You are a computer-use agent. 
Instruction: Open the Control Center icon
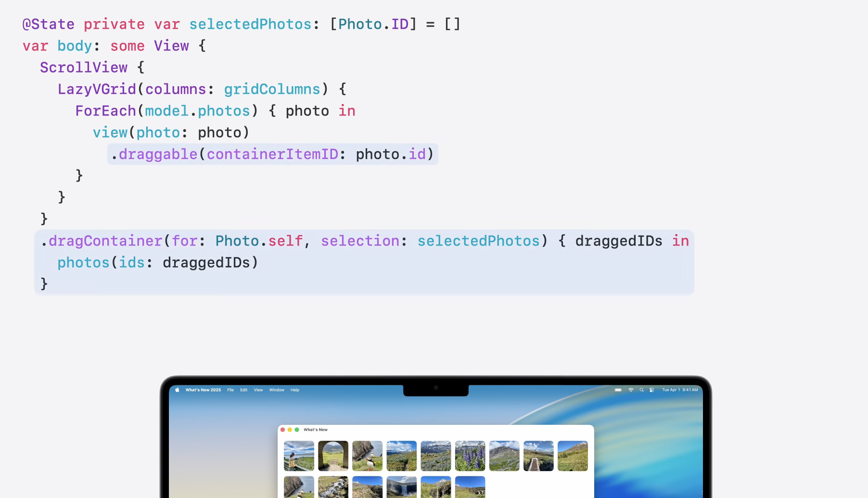pyautogui.click(x=651, y=390)
